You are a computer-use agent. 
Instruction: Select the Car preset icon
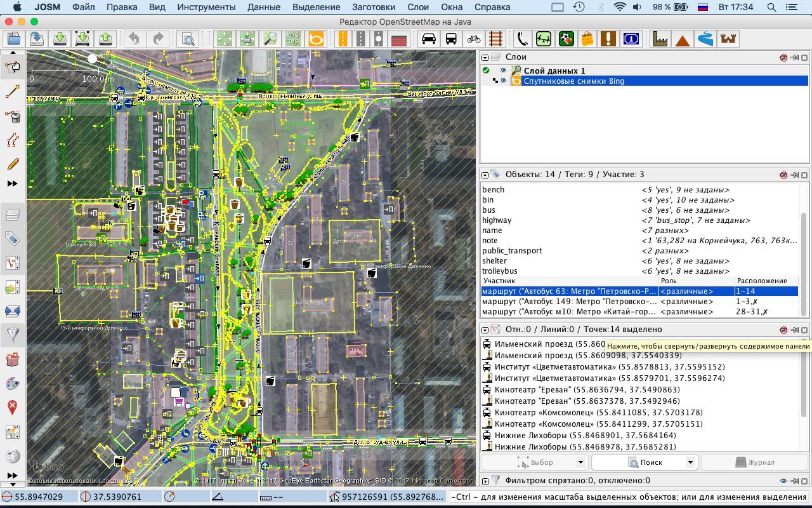(x=429, y=39)
